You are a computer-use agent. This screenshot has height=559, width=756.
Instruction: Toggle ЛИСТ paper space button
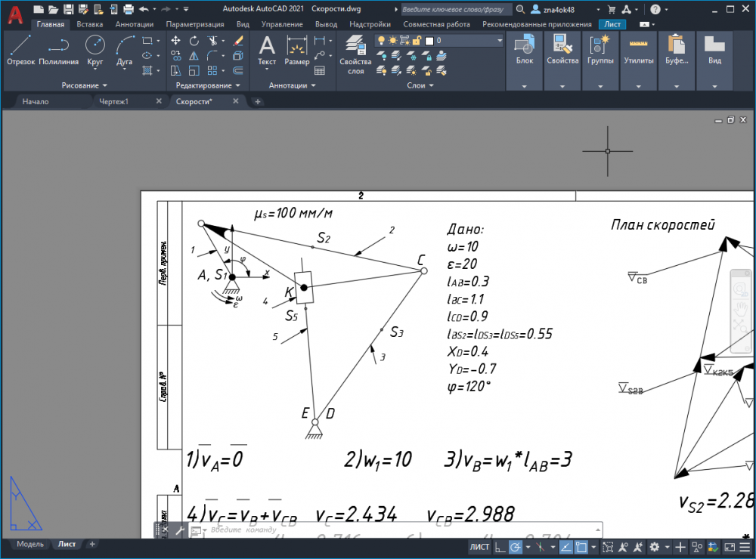pyautogui.click(x=479, y=547)
